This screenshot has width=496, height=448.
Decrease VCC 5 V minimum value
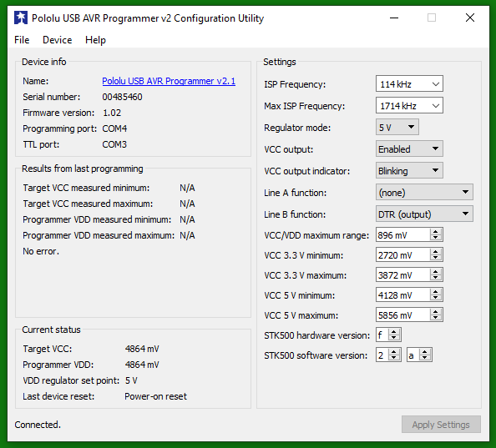pyautogui.click(x=436, y=298)
